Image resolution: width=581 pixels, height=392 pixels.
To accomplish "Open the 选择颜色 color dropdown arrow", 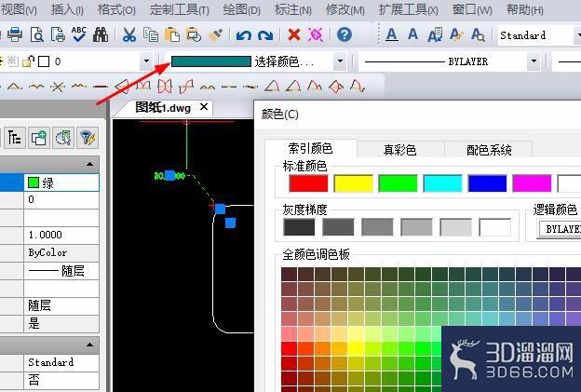I will click(x=340, y=61).
